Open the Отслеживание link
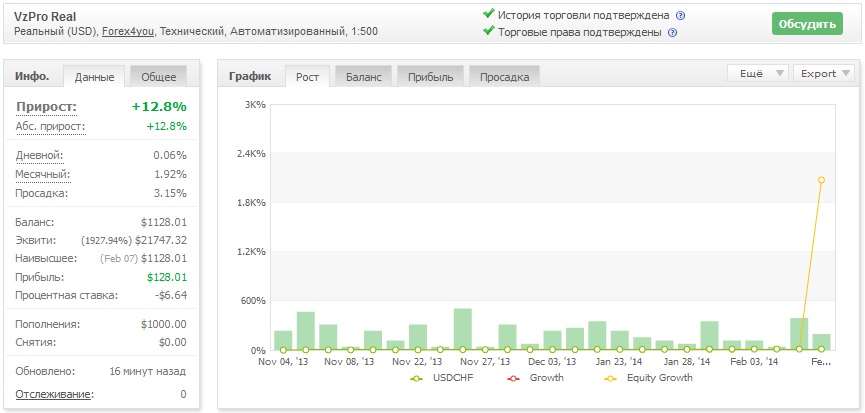865x413 pixels. pos(55,394)
